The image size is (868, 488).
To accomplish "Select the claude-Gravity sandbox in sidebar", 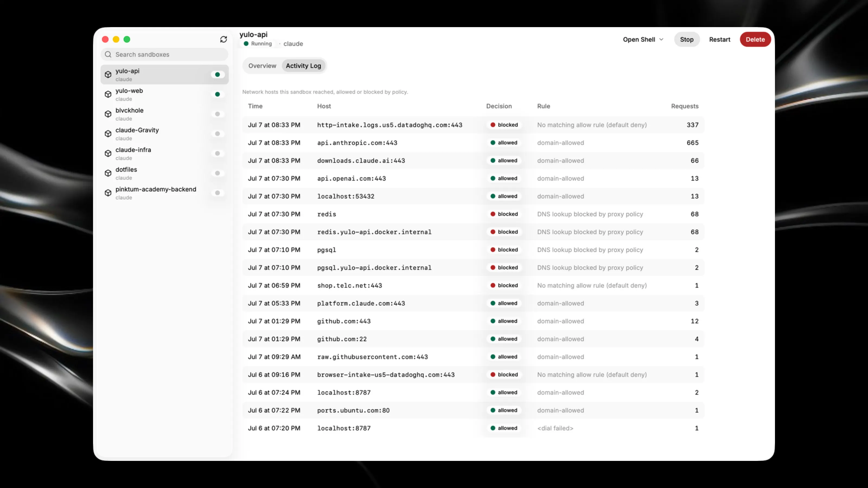I will coord(164,134).
